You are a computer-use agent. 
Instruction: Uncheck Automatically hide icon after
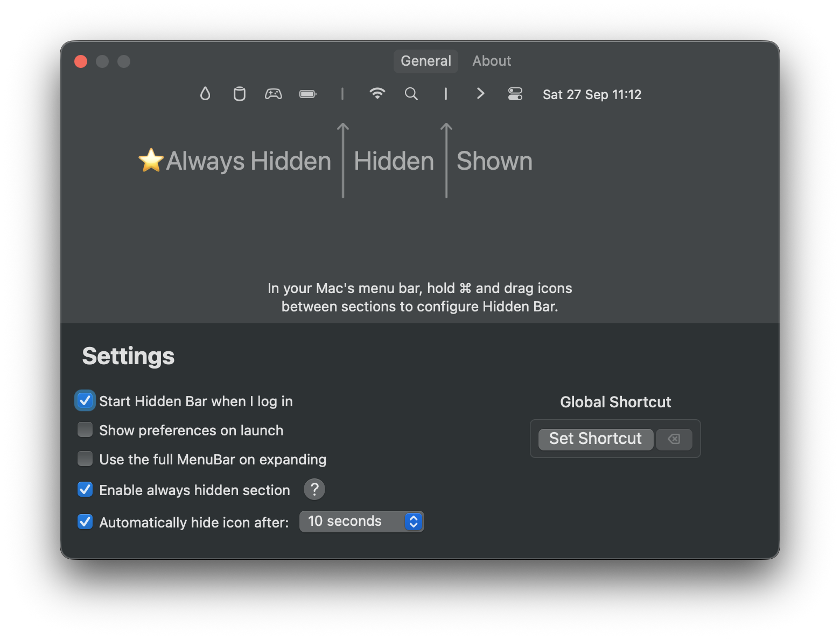(85, 522)
